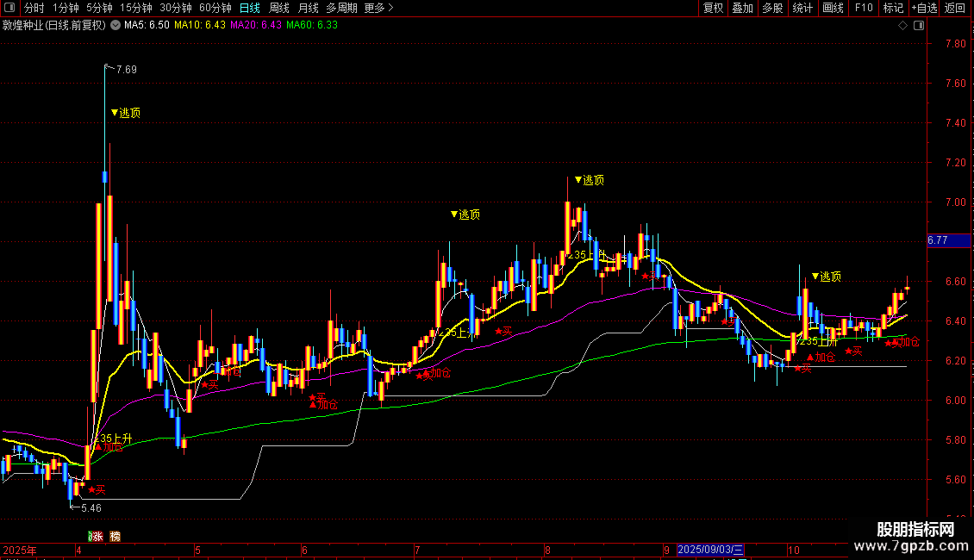Click 返回 to go back
This screenshot has height=560, width=974.
(x=955, y=8)
